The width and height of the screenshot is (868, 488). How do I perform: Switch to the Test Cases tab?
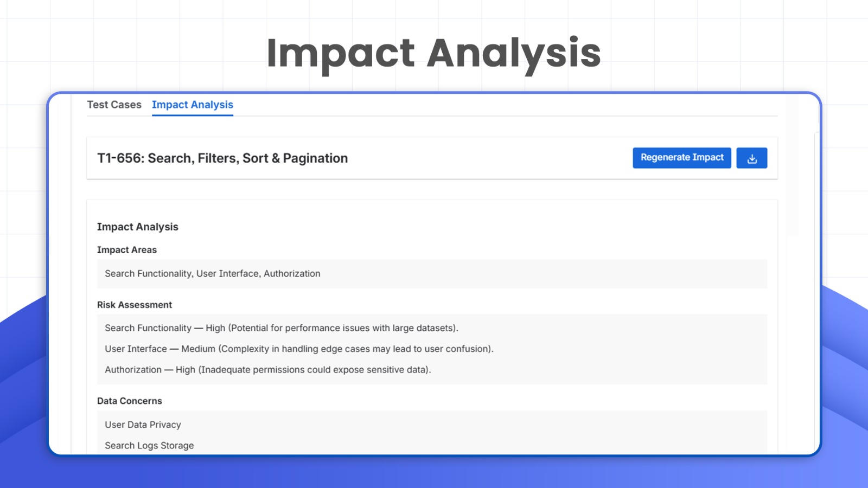(x=114, y=105)
